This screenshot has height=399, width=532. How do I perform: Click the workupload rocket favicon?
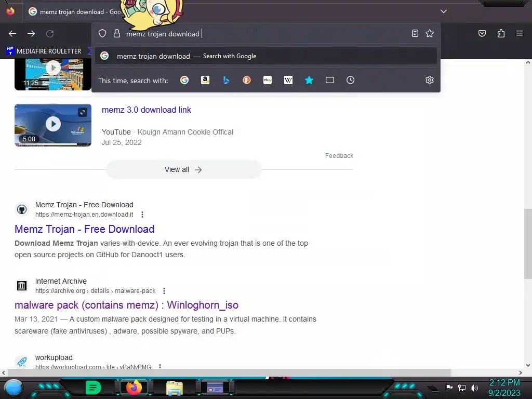22,362
